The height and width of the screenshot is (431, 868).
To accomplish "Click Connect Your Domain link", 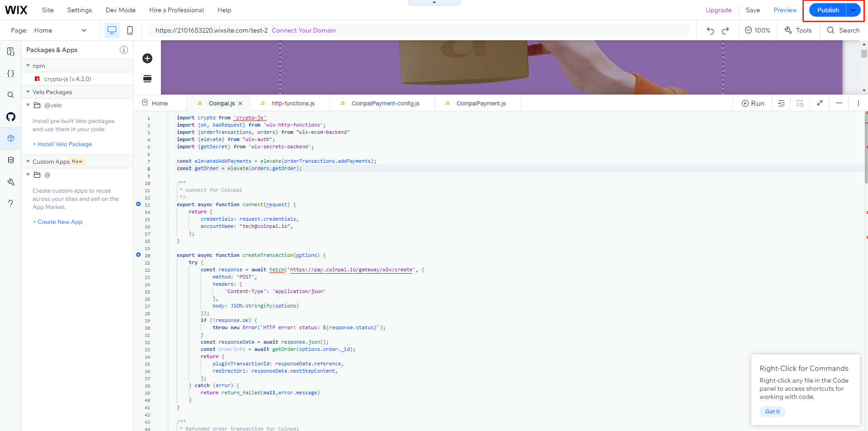I will 304,30.
